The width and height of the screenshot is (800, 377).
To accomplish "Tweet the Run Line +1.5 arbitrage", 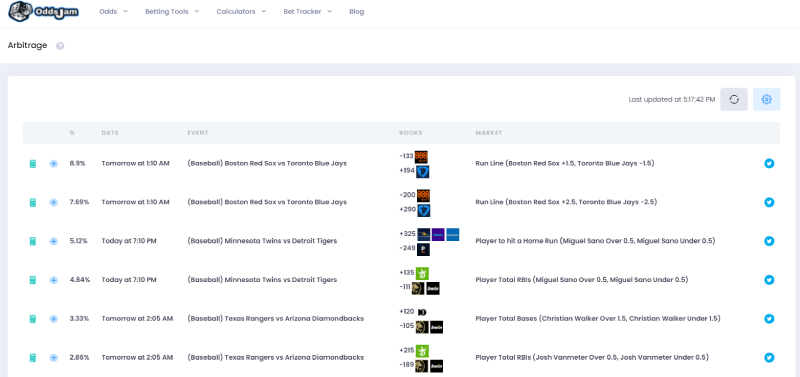I will coord(769,164).
